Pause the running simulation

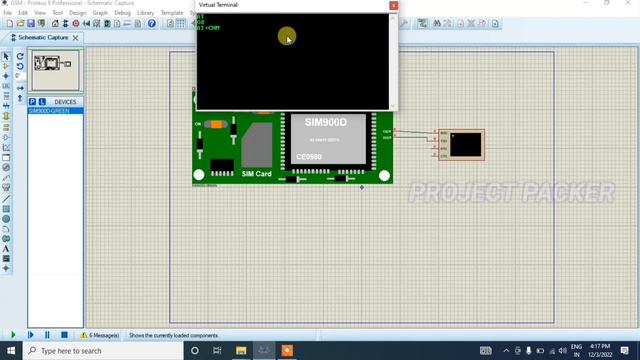[x=47, y=335]
